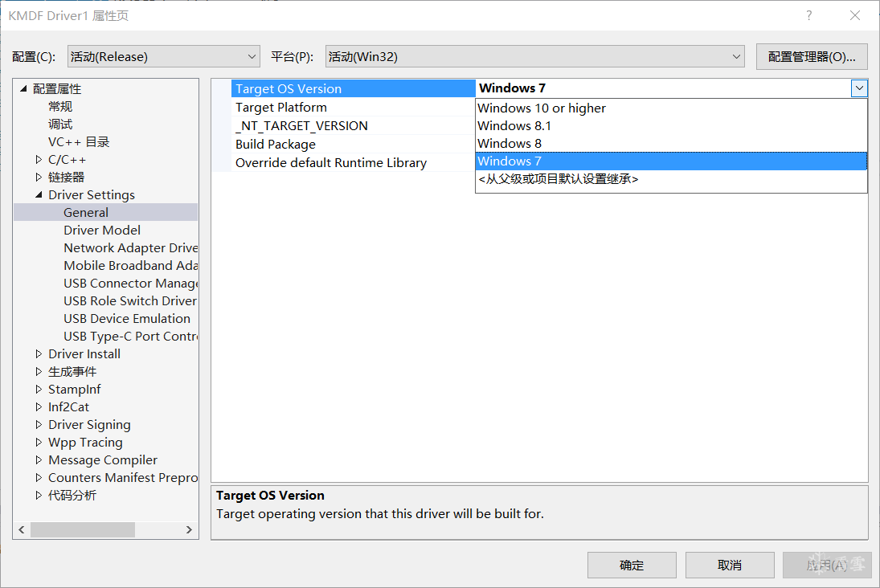Screen dimensions: 880x588
Task: Close the Target OS Version dropdown arrow
Action: 859,88
